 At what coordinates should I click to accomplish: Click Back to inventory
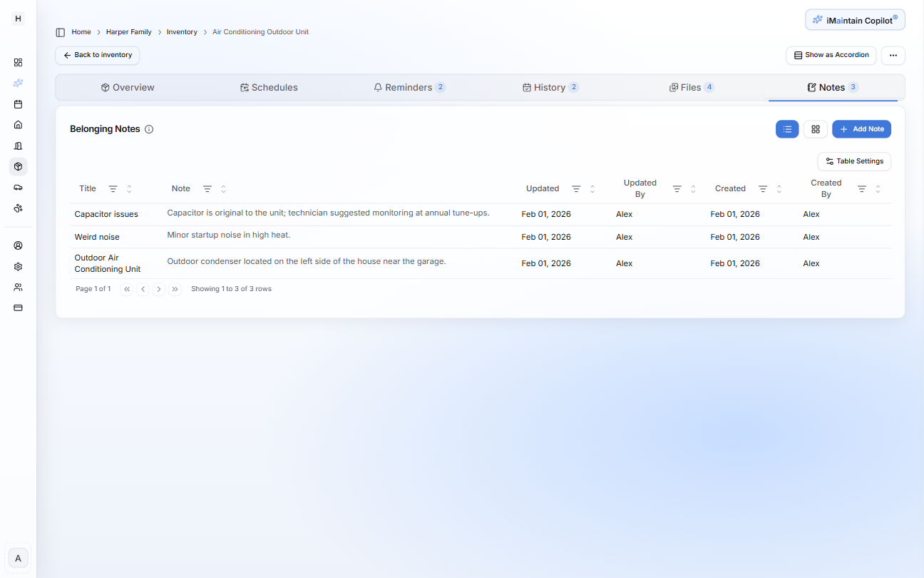pos(97,55)
